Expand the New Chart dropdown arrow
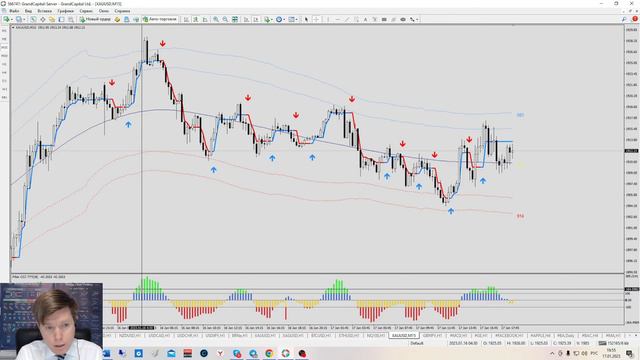640x360 pixels. tap(12, 19)
